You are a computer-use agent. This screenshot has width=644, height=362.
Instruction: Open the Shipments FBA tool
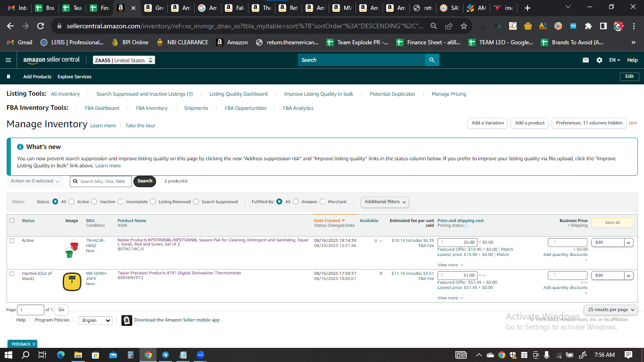click(196, 108)
